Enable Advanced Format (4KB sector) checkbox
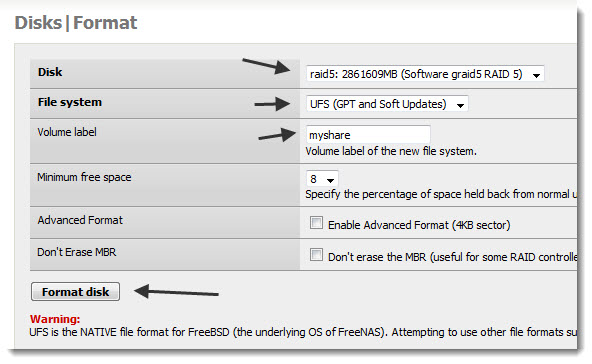592x364 pixels. pyautogui.click(x=316, y=223)
